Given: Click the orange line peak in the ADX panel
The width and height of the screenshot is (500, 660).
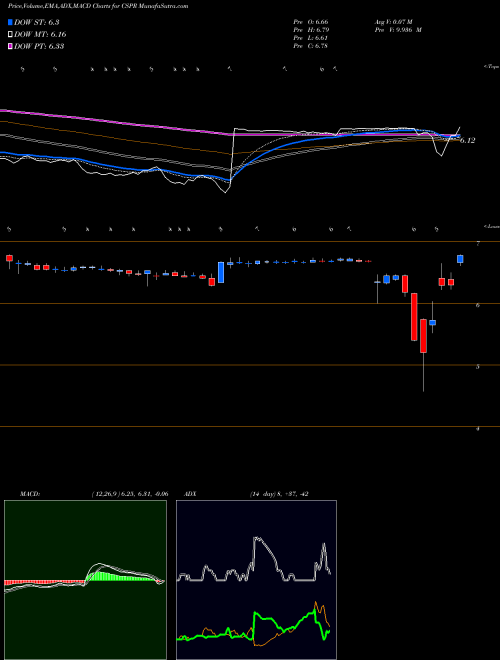Looking at the screenshot, I should tap(315, 603).
